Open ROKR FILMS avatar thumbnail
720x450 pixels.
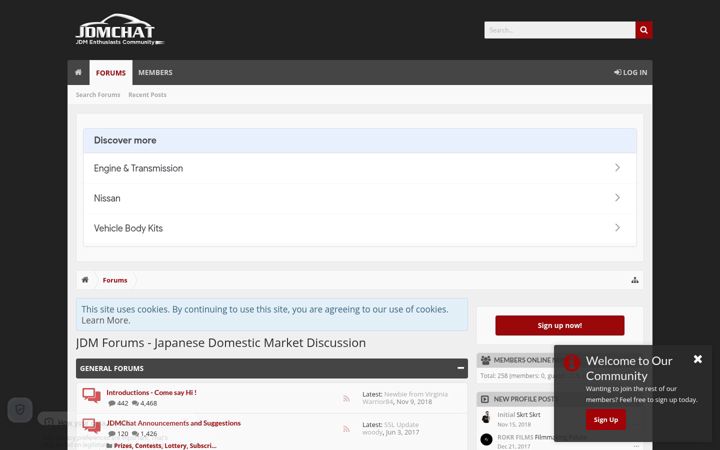[486, 439]
